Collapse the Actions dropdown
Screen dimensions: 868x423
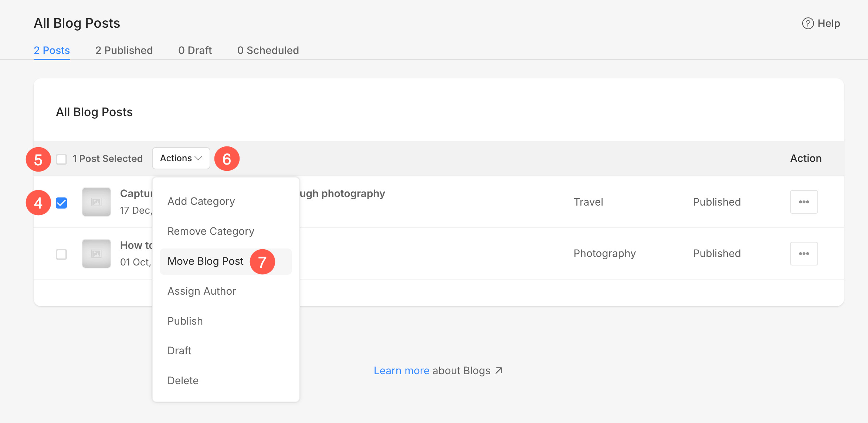[181, 158]
